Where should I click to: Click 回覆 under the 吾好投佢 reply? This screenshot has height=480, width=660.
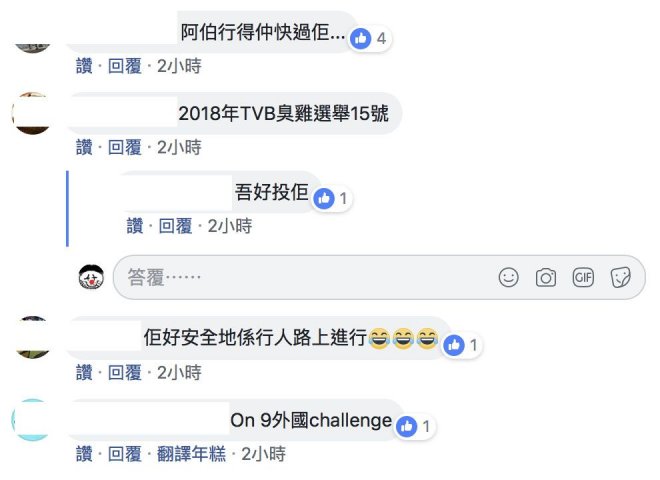(x=175, y=226)
